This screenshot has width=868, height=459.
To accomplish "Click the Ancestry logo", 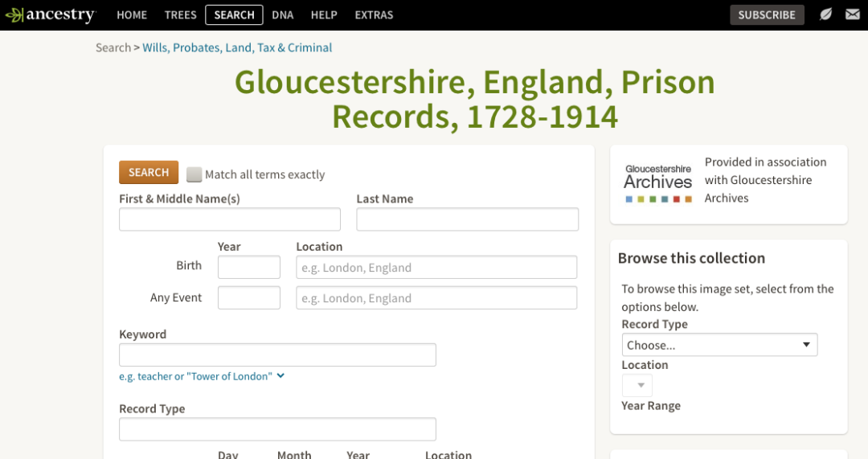I will coord(50,14).
